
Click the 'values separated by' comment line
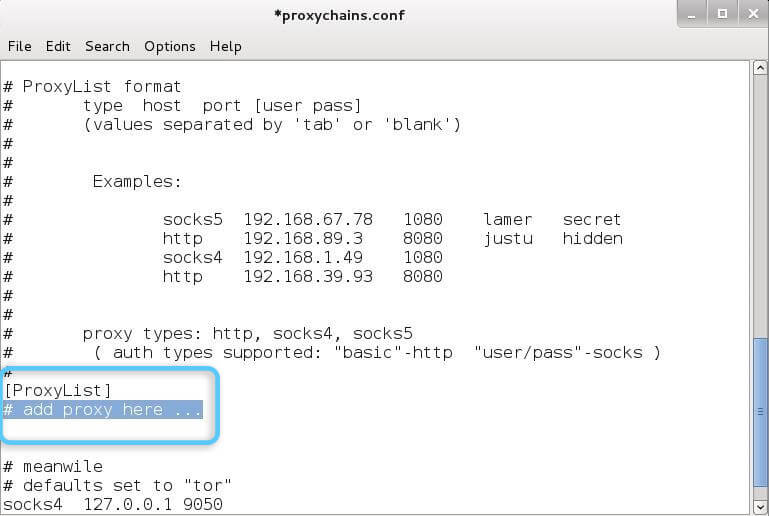(x=272, y=125)
